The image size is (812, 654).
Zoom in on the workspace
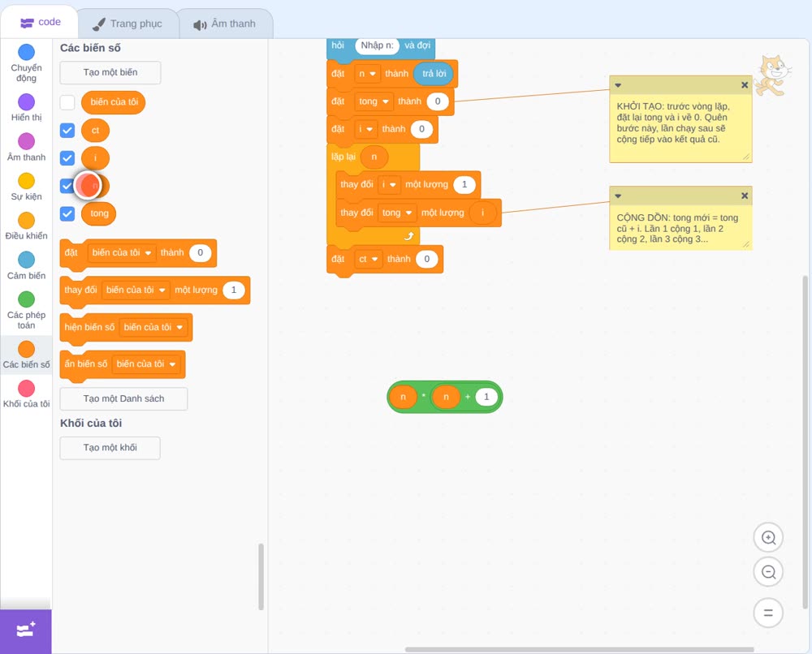768,538
